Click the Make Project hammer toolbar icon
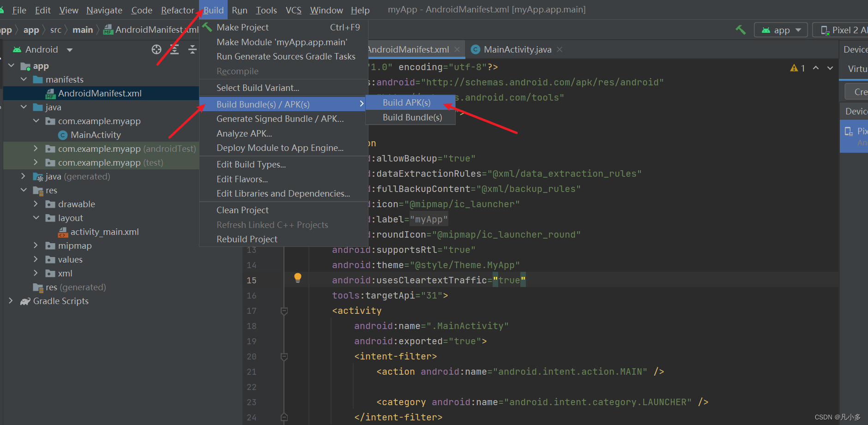 point(741,30)
